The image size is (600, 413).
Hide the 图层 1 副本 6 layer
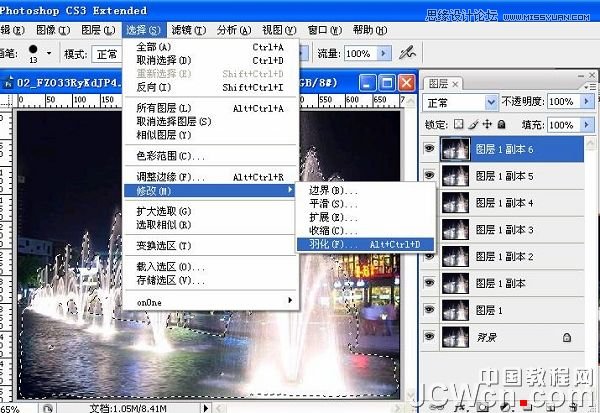click(x=430, y=150)
